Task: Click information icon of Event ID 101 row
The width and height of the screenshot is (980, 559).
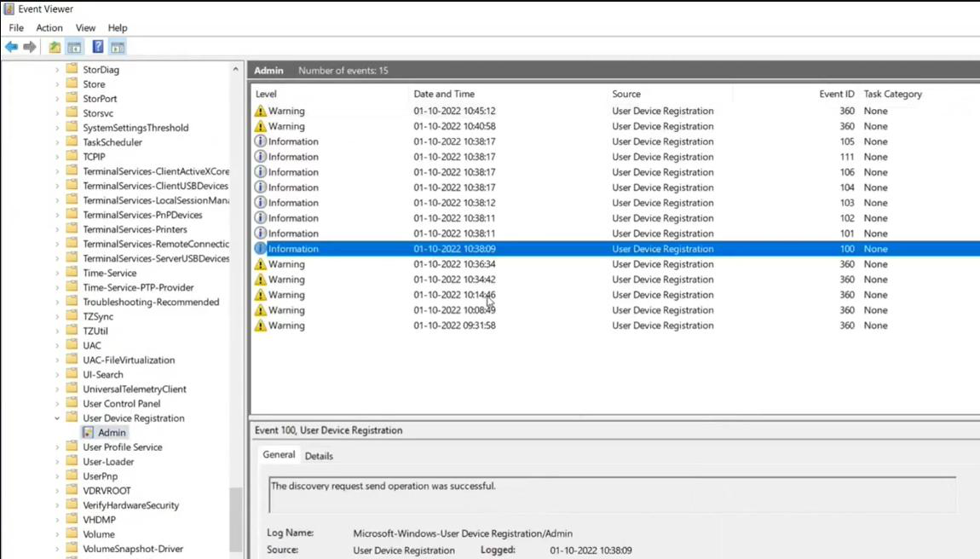Action: pos(260,233)
